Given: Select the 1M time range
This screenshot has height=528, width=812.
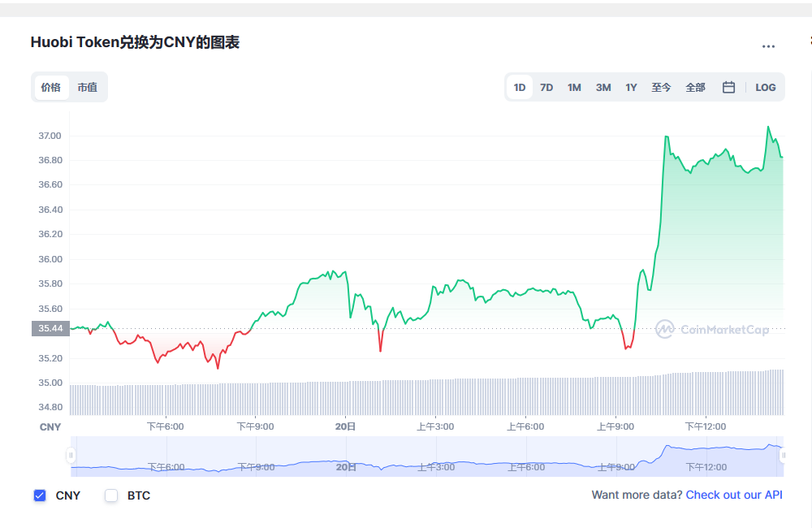Looking at the screenshot, I should [x=574, y=88].
